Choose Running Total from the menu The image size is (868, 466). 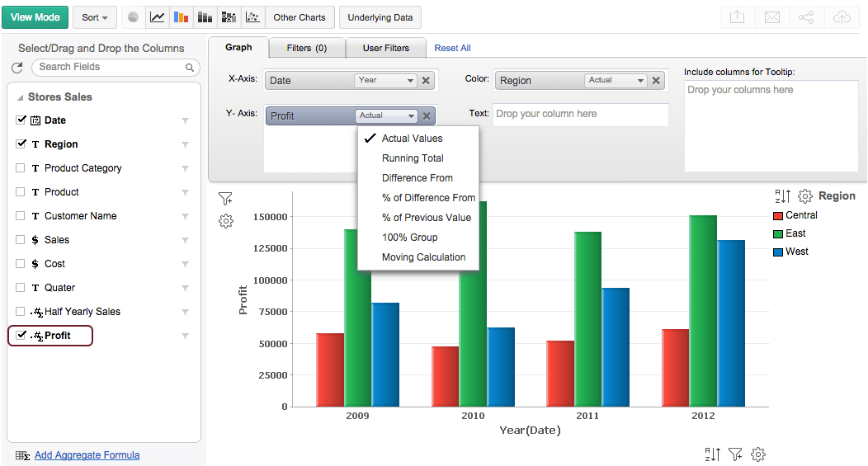click(413, 158)
